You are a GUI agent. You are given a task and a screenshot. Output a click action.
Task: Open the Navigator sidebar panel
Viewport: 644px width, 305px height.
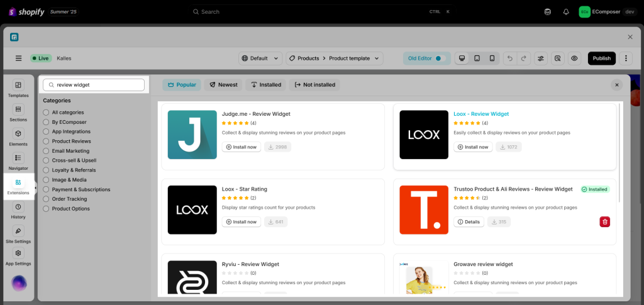18,162
